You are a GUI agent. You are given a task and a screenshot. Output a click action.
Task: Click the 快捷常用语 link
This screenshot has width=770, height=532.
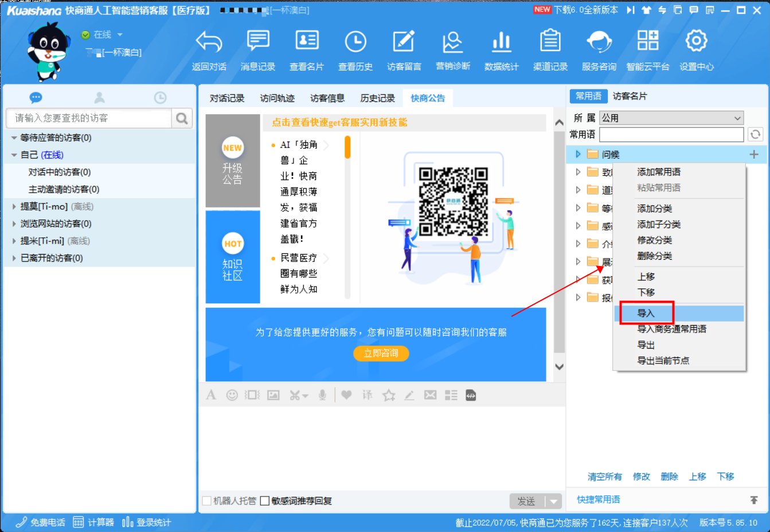[599, 499]
